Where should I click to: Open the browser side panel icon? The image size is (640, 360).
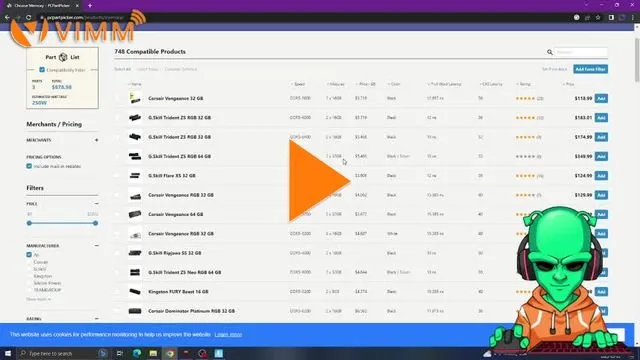[611, 18]
